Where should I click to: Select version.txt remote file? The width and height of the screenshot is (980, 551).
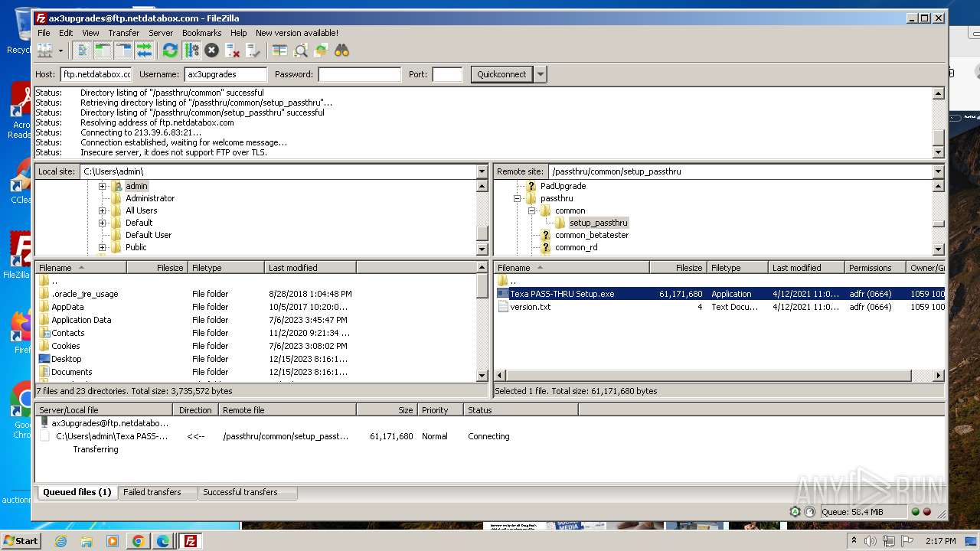(530, 307)
